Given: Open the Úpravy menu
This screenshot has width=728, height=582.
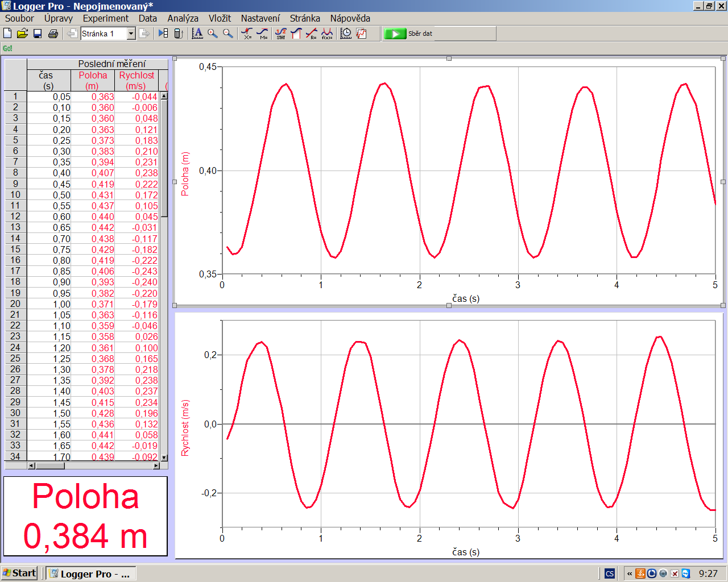Looking at the screenshot, I should coord(59,18).
